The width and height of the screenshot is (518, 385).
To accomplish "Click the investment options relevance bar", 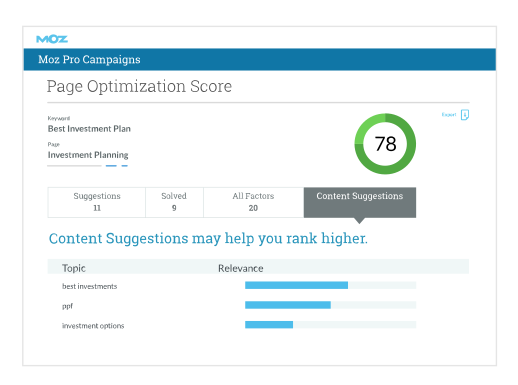I will [330, 324].
